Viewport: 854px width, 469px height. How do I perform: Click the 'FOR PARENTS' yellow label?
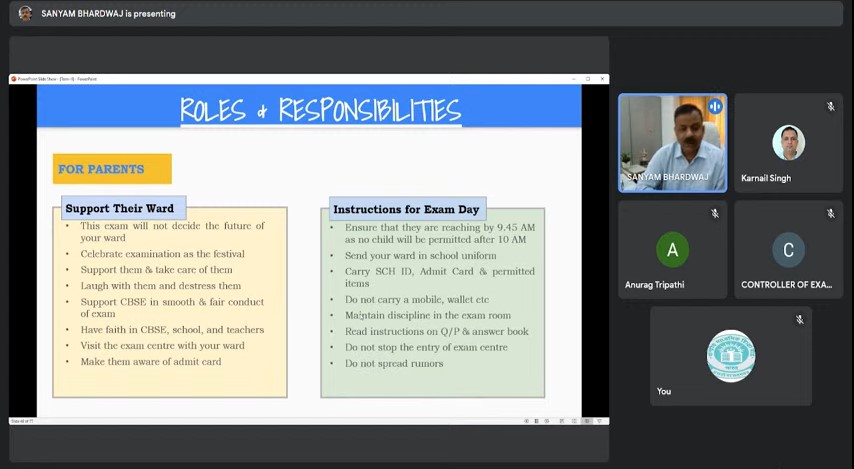[x=111, y=169]
